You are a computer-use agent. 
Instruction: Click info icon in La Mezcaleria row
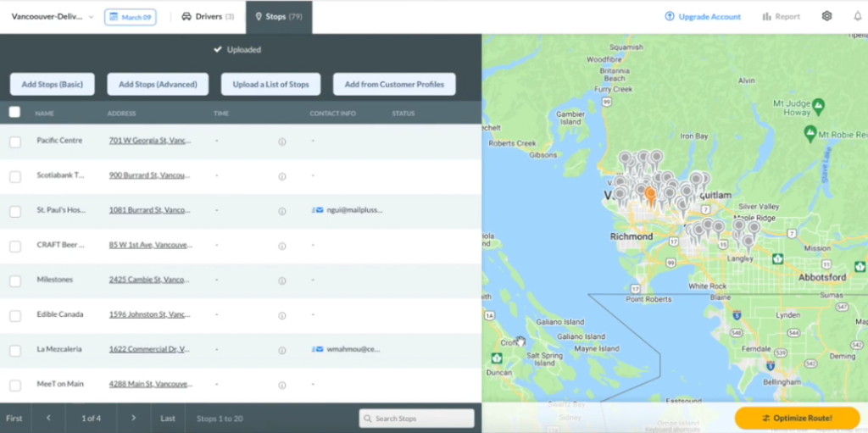(x=281, y=351)
